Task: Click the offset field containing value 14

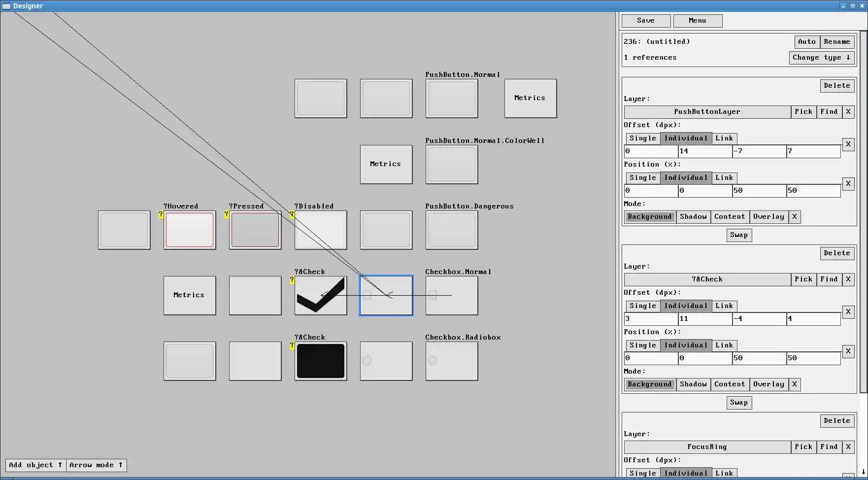Action: pyautogui.click(x=704, y=151)
